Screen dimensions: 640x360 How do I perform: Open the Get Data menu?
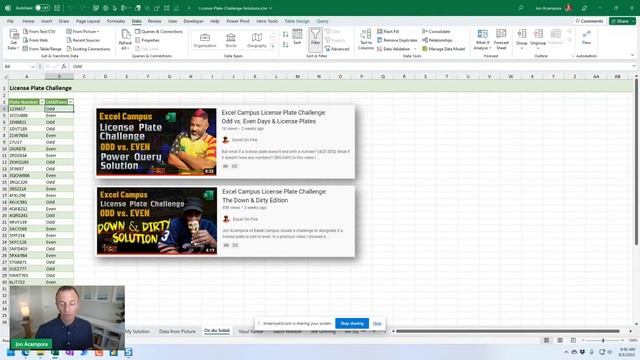(x=13, y=40)
